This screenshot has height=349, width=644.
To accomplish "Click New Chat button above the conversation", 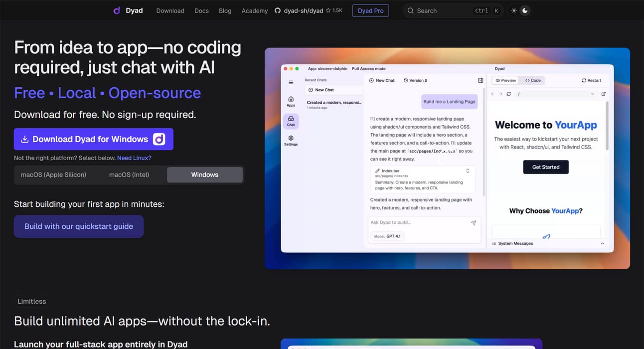I will [x=382, y=80].
